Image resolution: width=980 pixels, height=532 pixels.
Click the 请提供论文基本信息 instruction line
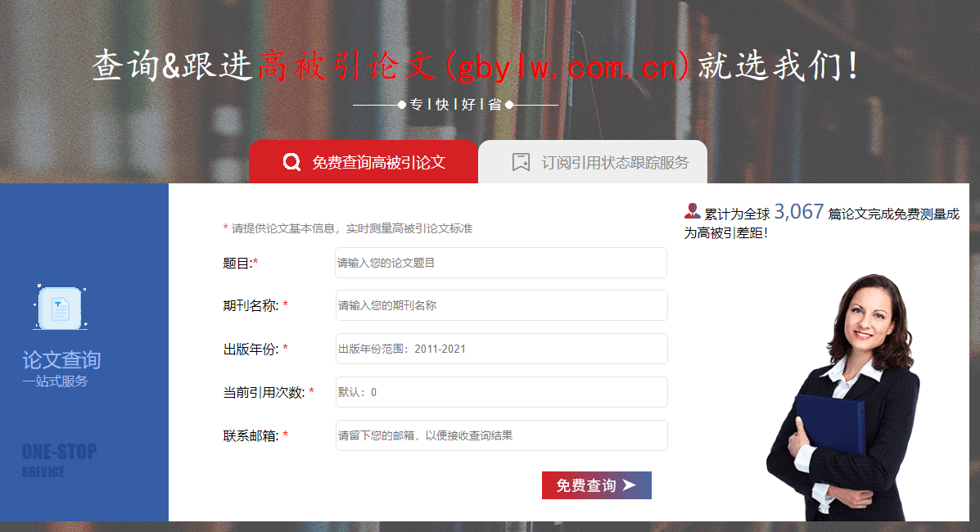pyautogui.click(x=347, y=228)
